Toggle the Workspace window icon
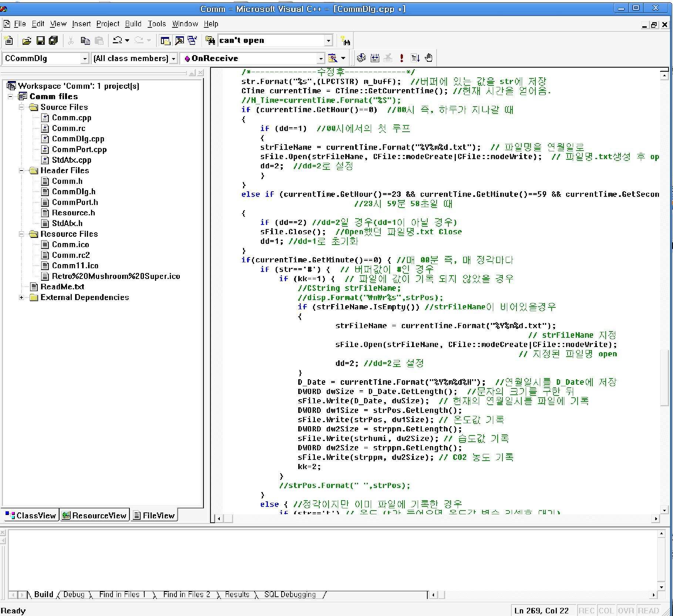Image resolution: width=673 pixels, height=616 pixels. (165, 40)
